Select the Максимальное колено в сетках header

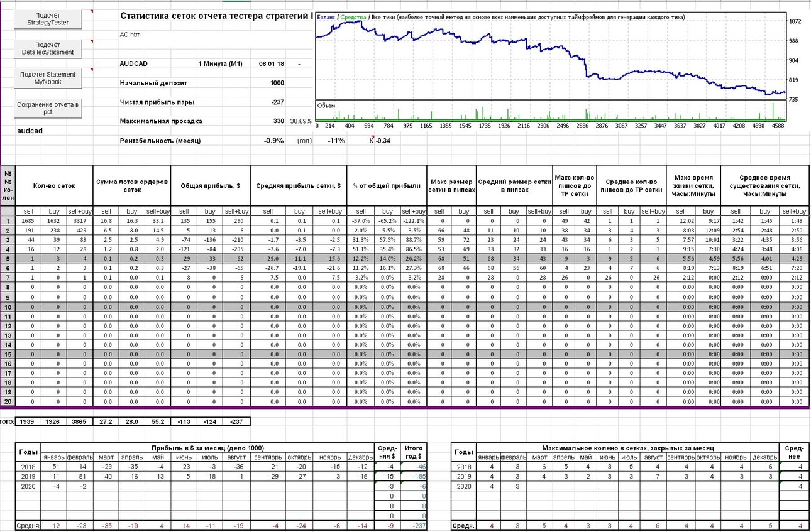pyautogui.click(x=628, y=447)
